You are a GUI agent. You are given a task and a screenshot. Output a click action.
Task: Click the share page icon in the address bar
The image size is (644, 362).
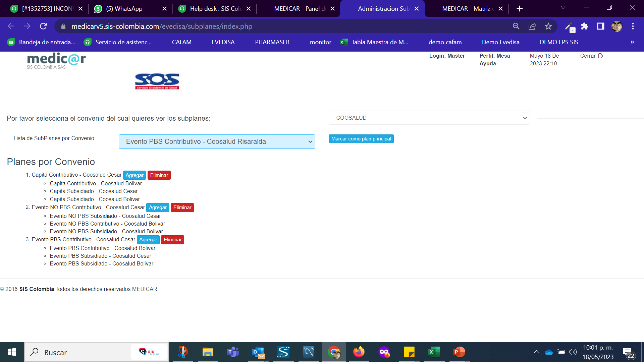click(532, 26)
